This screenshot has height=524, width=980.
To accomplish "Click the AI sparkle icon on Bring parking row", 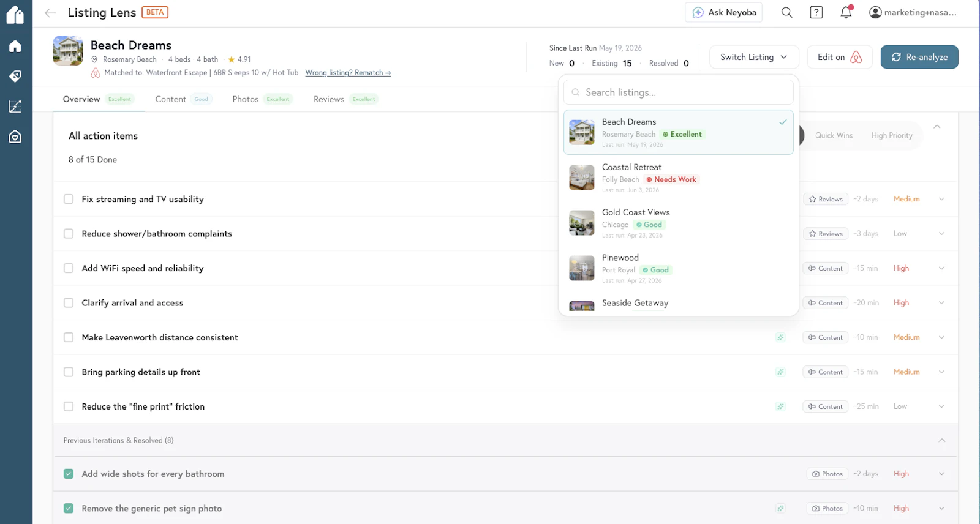I will tap(780, 372).
